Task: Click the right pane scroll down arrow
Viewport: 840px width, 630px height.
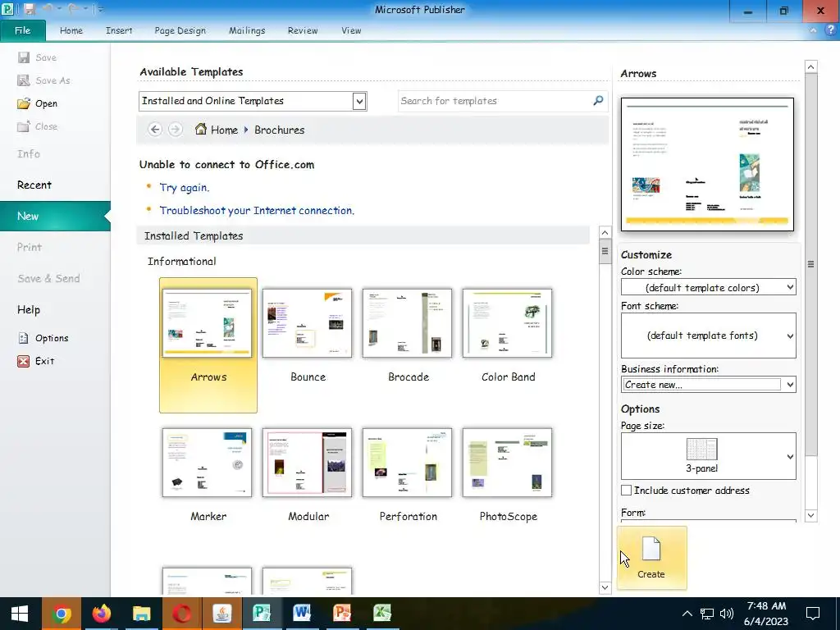Action: 810,515
